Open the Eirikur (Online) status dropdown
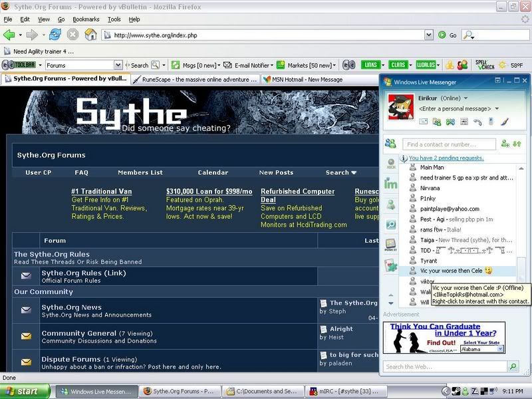 pyautogui.click(x=466, y=98)
